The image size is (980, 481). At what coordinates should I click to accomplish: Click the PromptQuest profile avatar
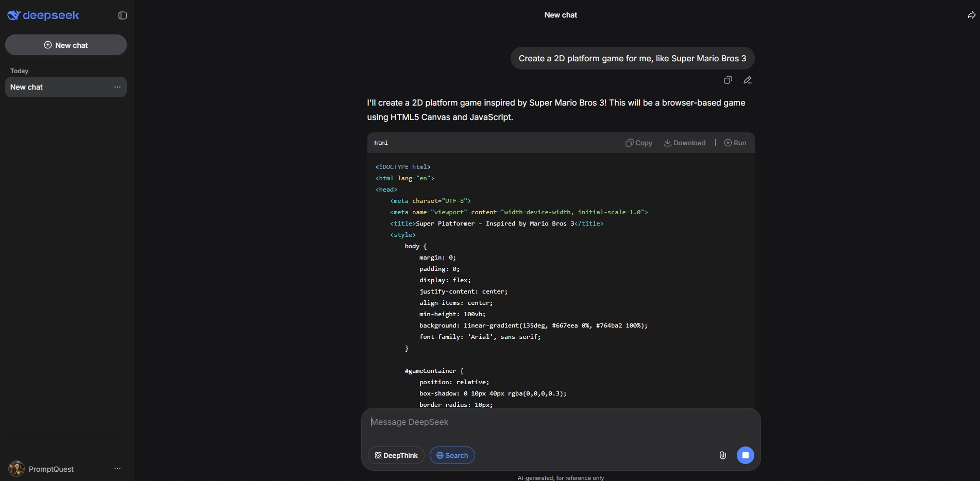click(16, 469)
